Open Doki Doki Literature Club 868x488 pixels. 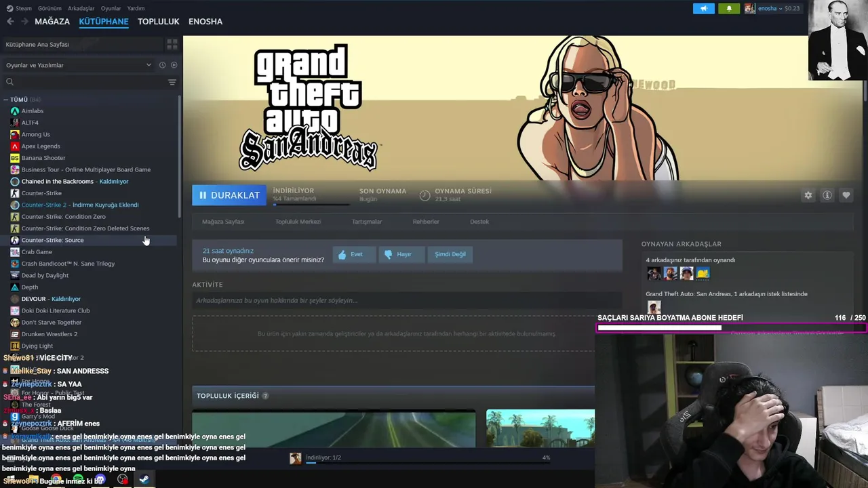[56, 310]
